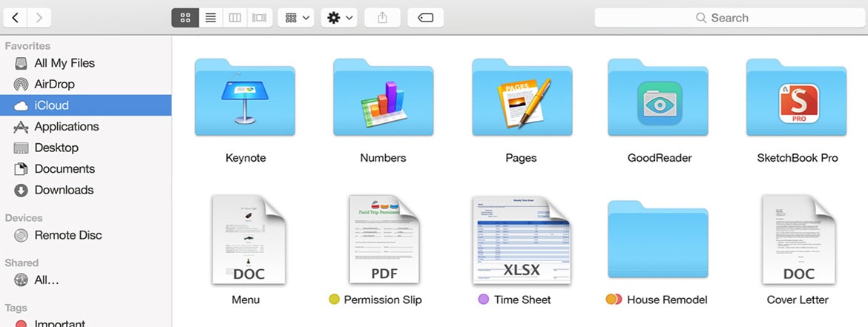Click in the Search field
The width and height of the screenshot is (868, 327).
tap(729, 18)
